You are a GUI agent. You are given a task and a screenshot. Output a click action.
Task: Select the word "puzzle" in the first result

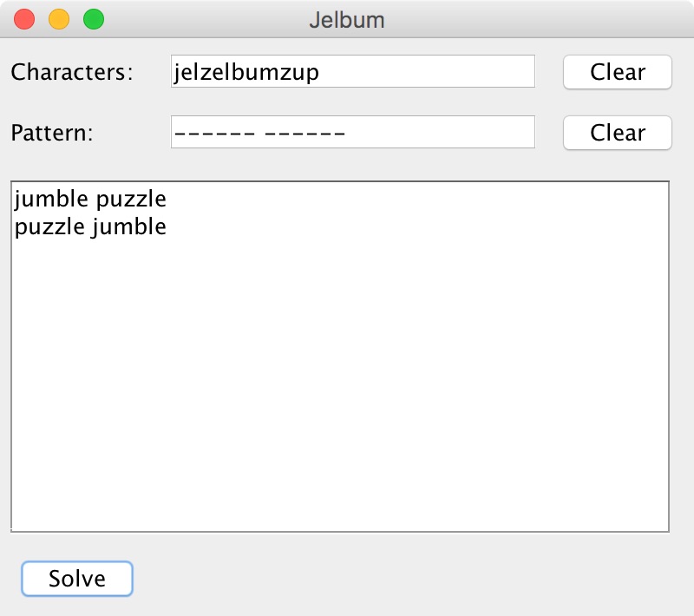click(x=131, y=200)
